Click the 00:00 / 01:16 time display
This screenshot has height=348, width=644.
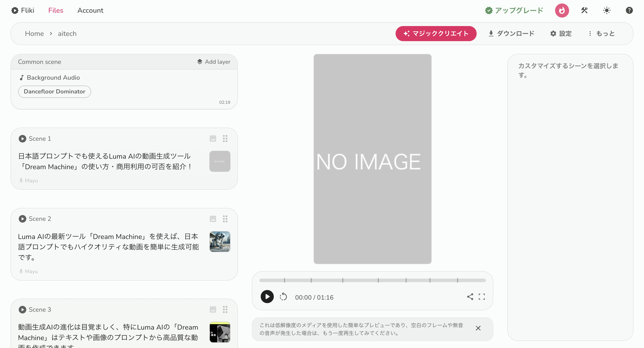[314, 297]
